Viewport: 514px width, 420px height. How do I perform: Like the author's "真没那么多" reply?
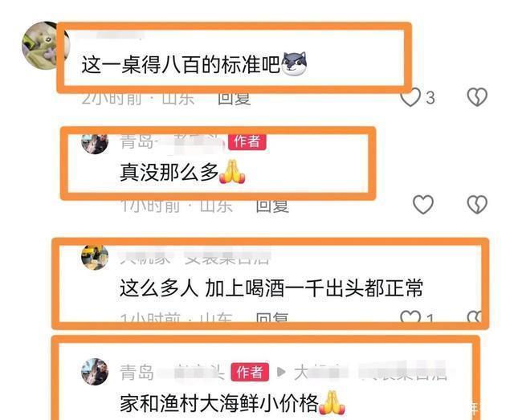click(x=423, y=205)
